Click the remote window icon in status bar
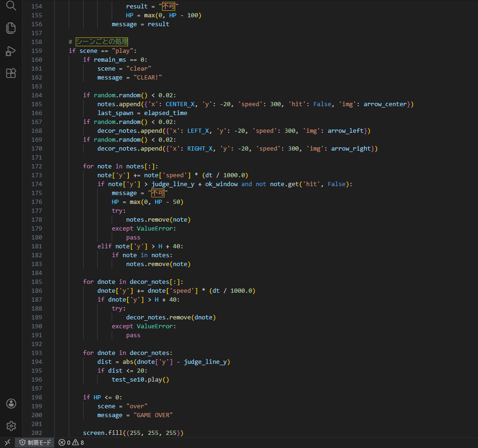Image resolution: width=478 pixels, height=448 pixels. pyautogui.click(x=7, y=442)
